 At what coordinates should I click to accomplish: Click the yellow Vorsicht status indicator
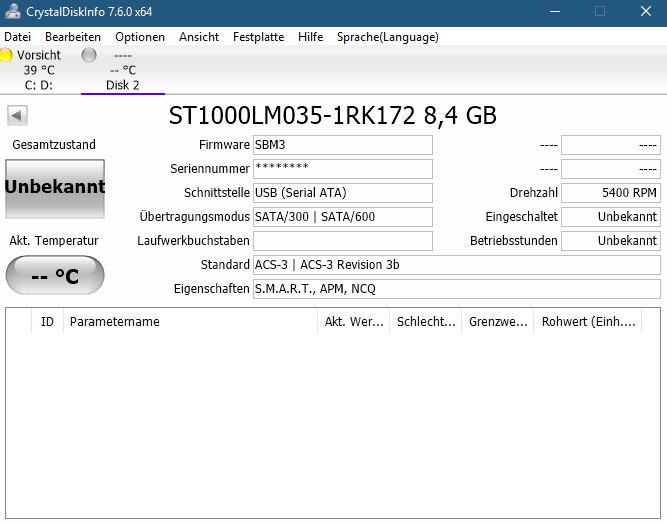6,55
